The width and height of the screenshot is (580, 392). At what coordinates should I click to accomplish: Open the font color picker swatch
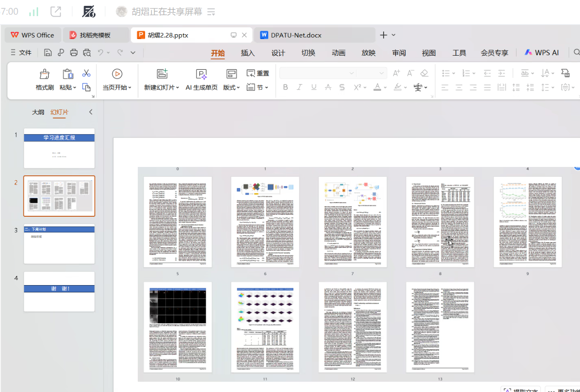377,87
